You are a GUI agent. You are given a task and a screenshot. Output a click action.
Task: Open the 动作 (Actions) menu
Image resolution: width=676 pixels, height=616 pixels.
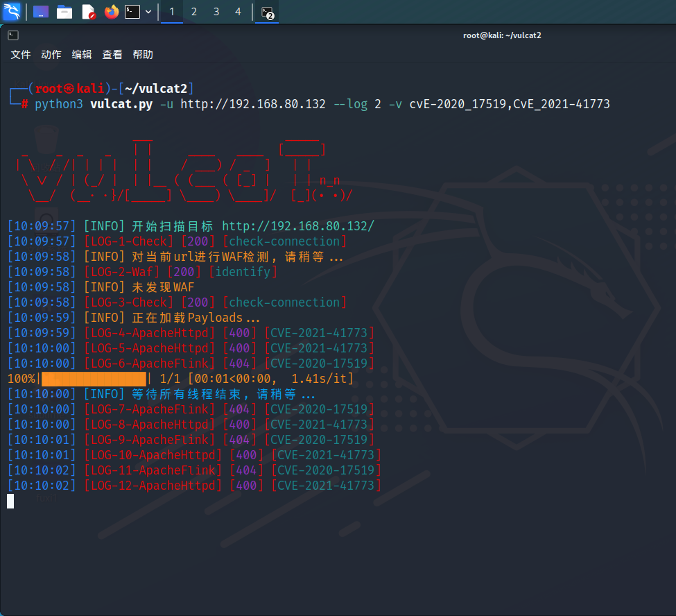click(51, 55)
